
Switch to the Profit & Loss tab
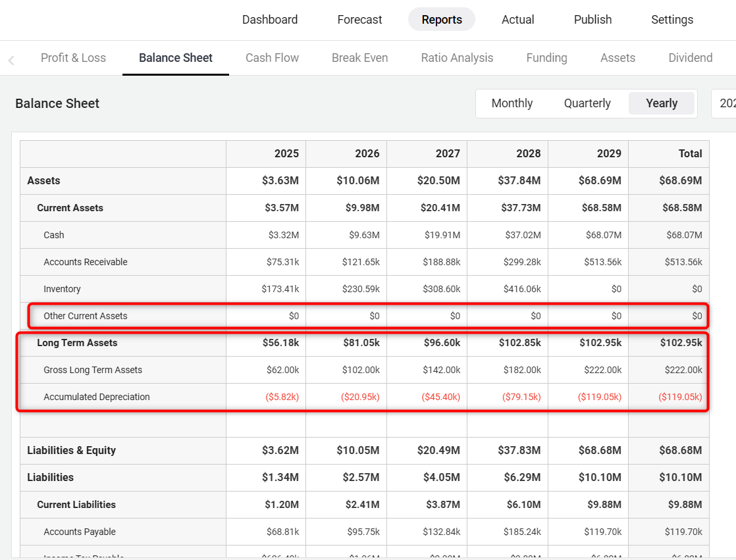[73, 58]
